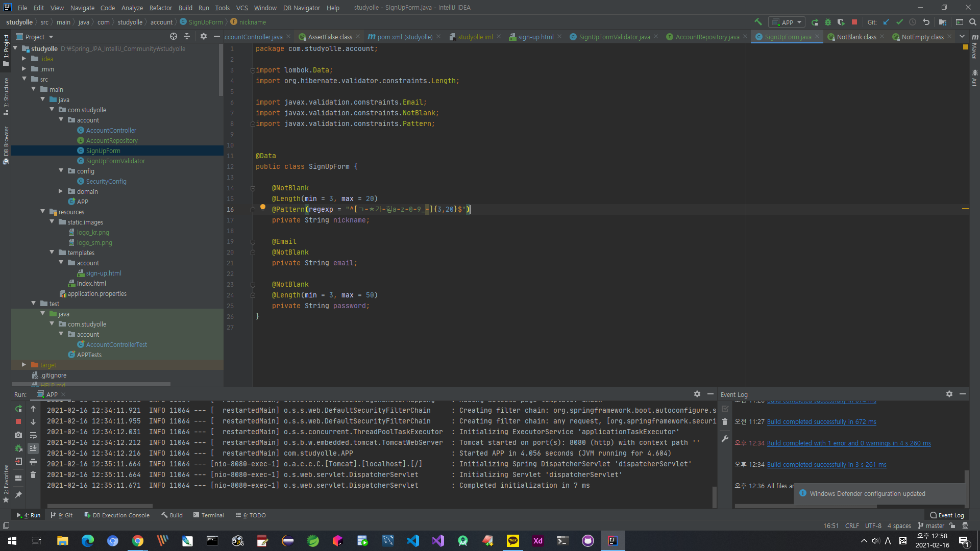This screenshot has height=551, width=980.
Task: Open the Refactor menu
Action: click(x=160, y=8)
